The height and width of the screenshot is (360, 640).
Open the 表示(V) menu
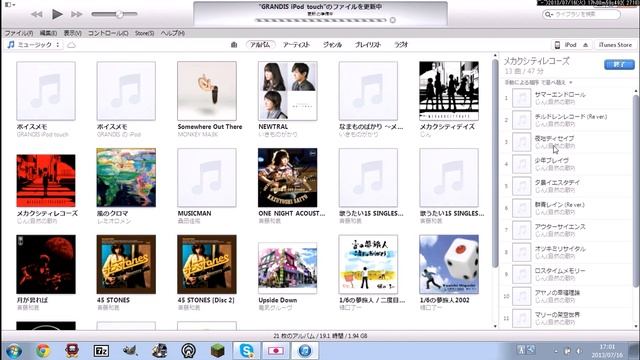pyautogui.click(x=72, y=33)
